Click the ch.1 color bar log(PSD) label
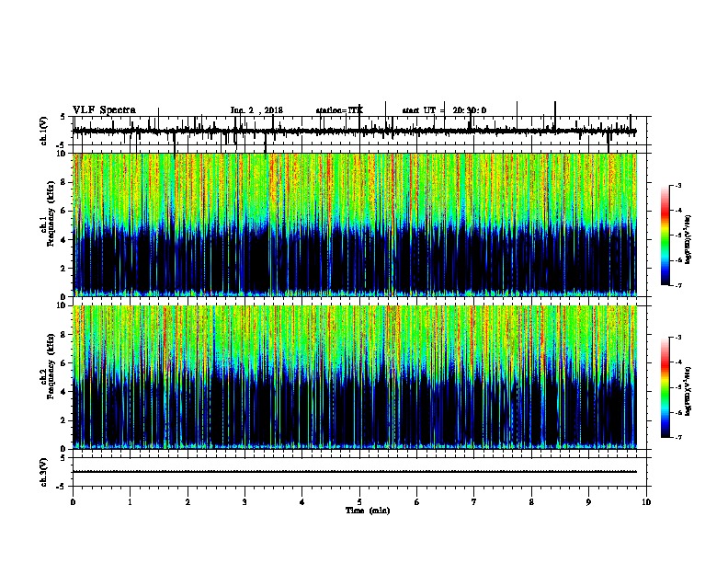Image resolution: width=728 pixels, height=563 pixels. (688, 240)
